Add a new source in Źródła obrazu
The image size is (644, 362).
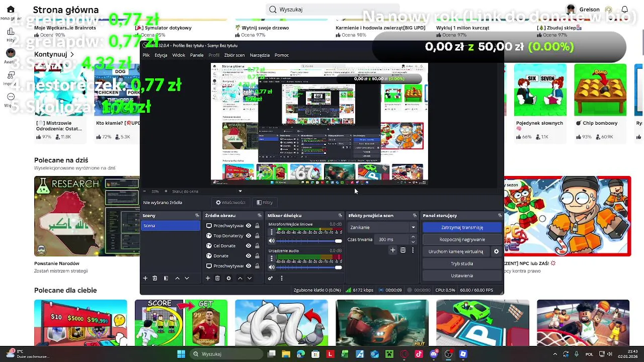click(x=208, y=278)
